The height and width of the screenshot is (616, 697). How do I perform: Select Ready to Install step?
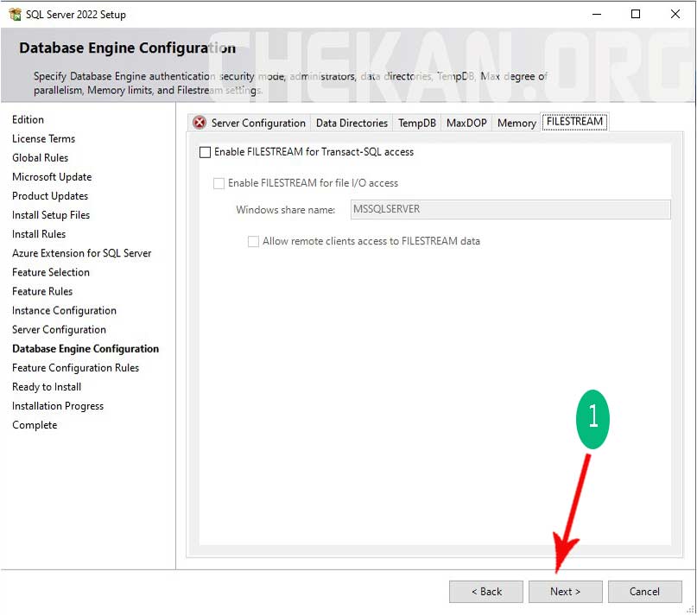[47, 387]
